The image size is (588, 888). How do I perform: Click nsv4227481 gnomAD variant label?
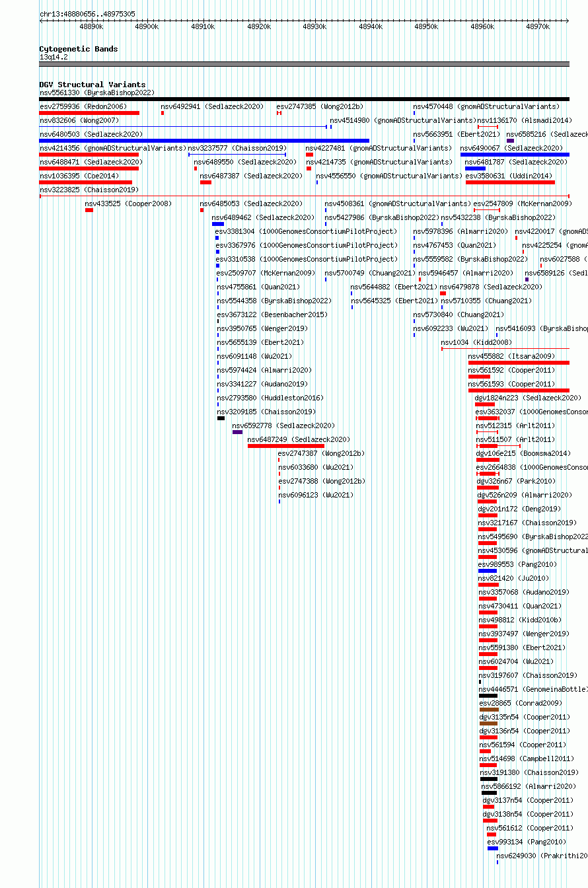pos(379,148)
